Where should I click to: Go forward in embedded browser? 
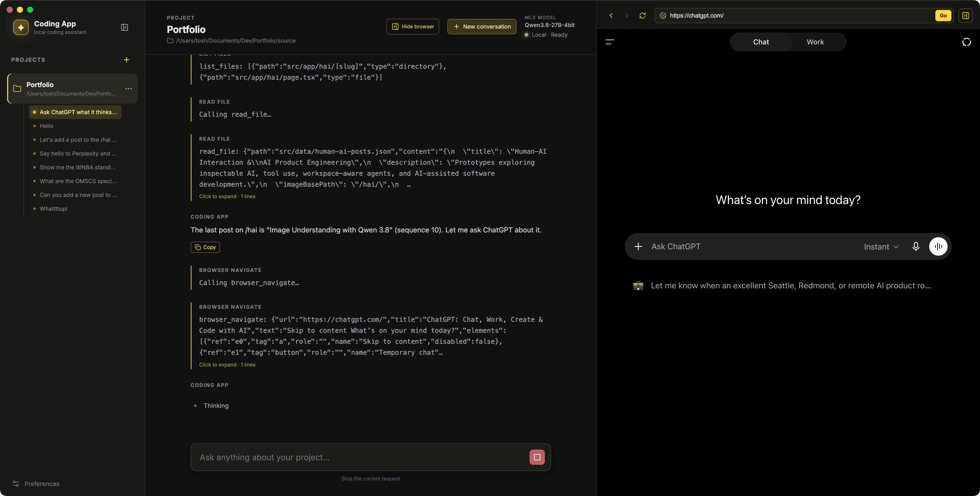point(627,16)
